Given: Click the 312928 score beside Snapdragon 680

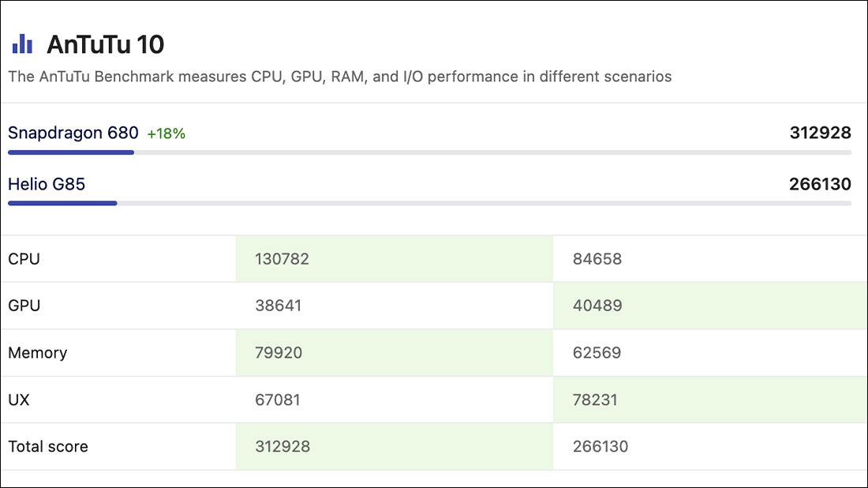Looking at the screenshot, I should pos(820,133).
